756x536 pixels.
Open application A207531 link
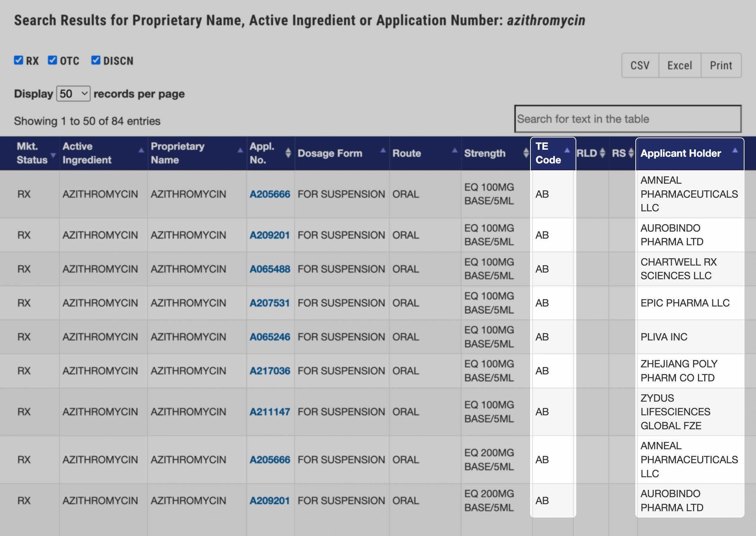(270, 303)
